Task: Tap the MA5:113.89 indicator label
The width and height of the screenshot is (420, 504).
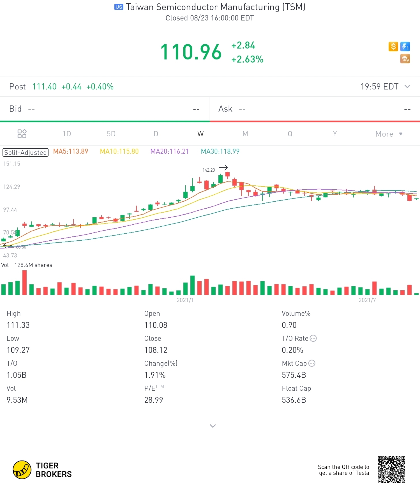Action: pyautogui.click(x=71, y=151)
